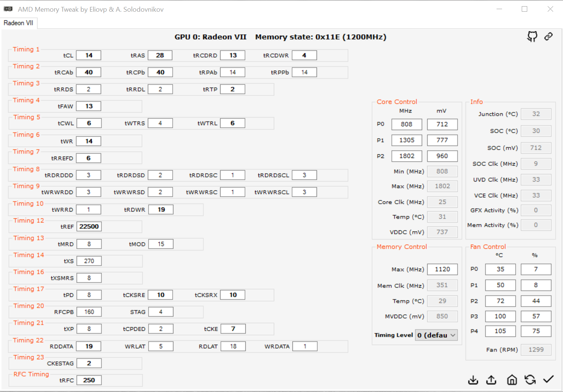Select the tRPPb value box
This screenshot has width=563, height=392.
click(304, 72)
